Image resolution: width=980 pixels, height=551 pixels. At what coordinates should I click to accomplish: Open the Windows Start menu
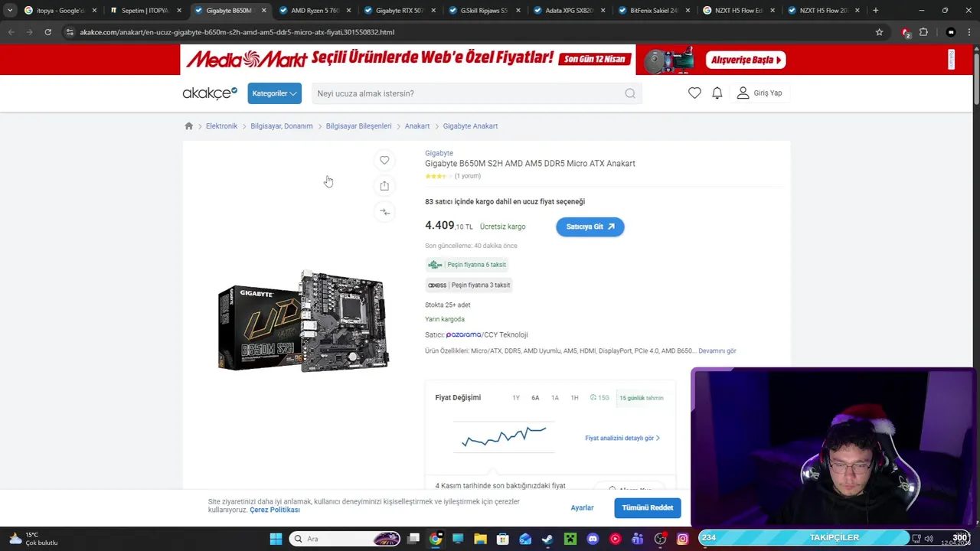pos(276,539)
